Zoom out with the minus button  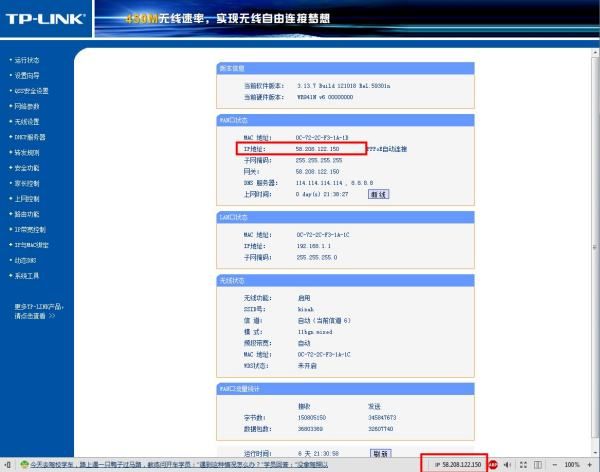tap(554, 465)
